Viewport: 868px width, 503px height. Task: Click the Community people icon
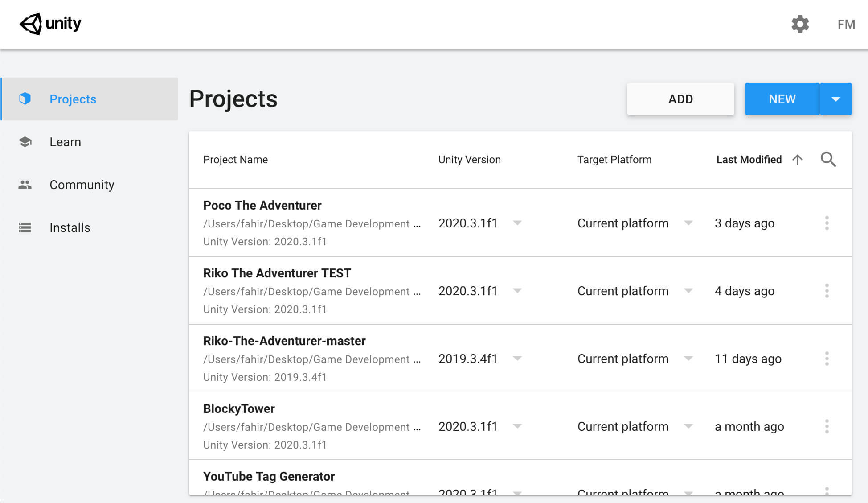click(x=25, y=185)
